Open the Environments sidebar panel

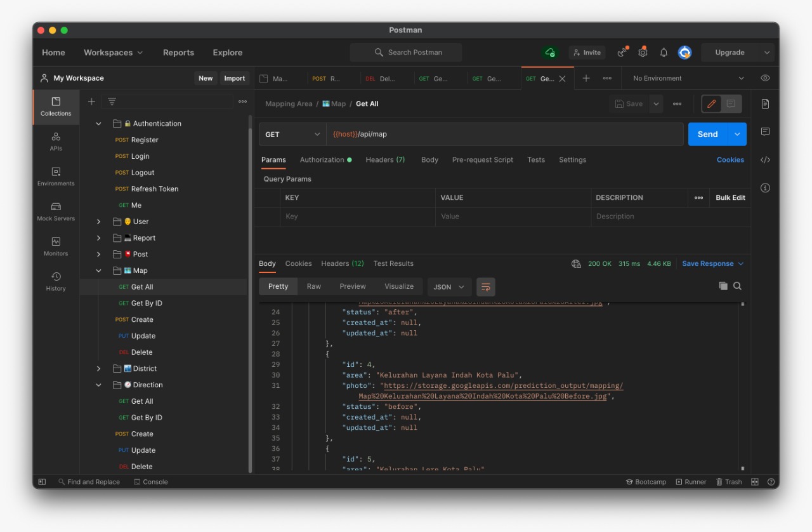56,176
